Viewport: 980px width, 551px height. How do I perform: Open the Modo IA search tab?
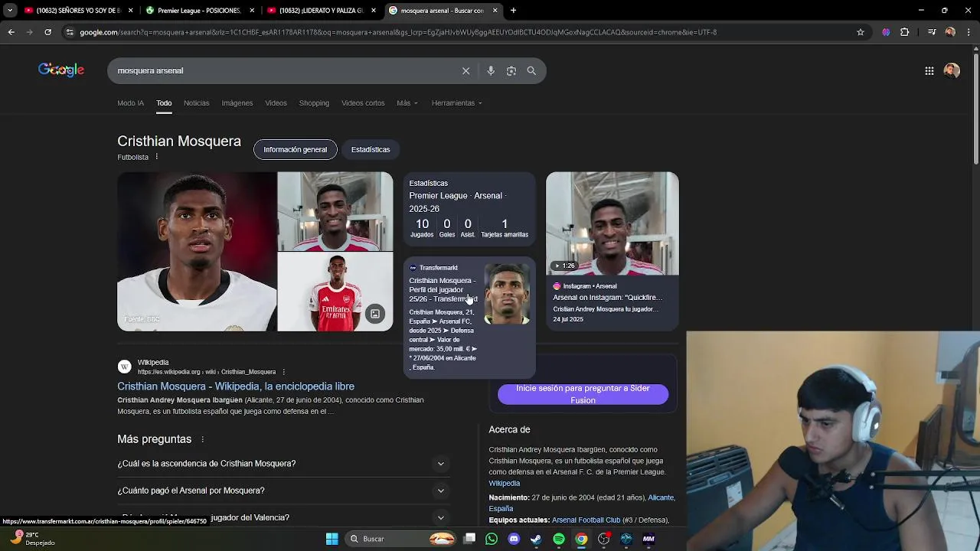130,103
